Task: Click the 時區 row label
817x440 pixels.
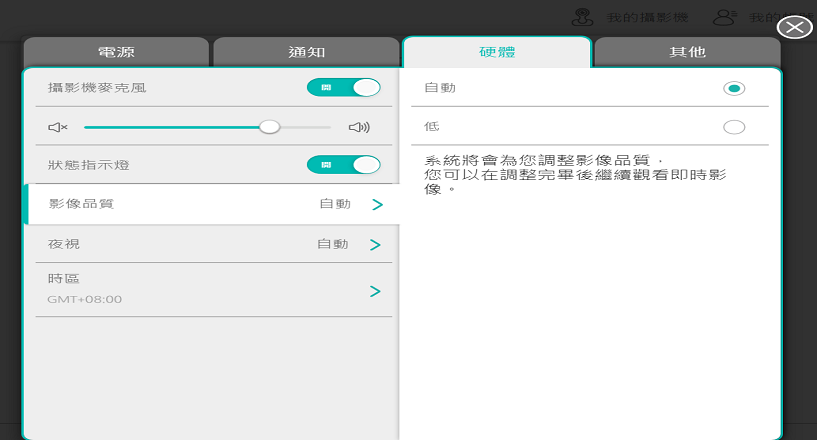Action: [64, 278]
